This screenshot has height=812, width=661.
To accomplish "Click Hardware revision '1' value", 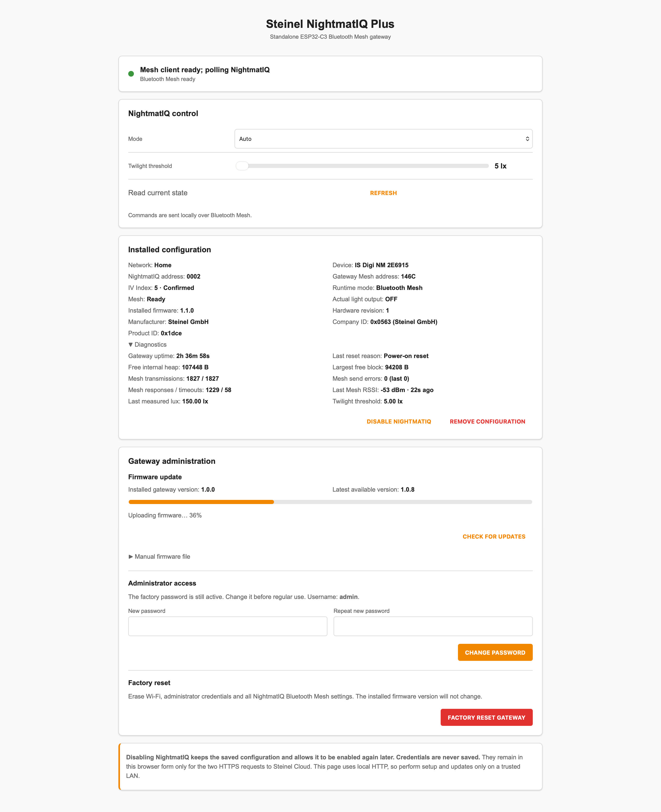I will point(387,311).
